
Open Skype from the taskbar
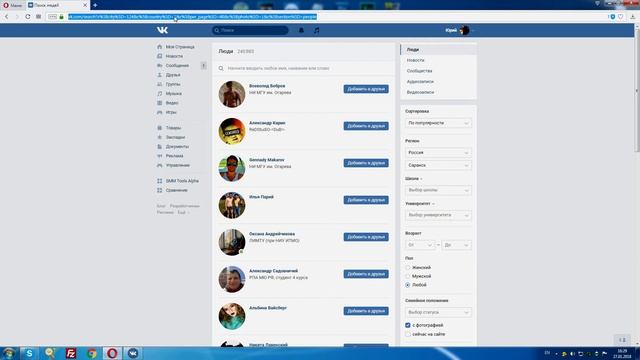(29, 353)
